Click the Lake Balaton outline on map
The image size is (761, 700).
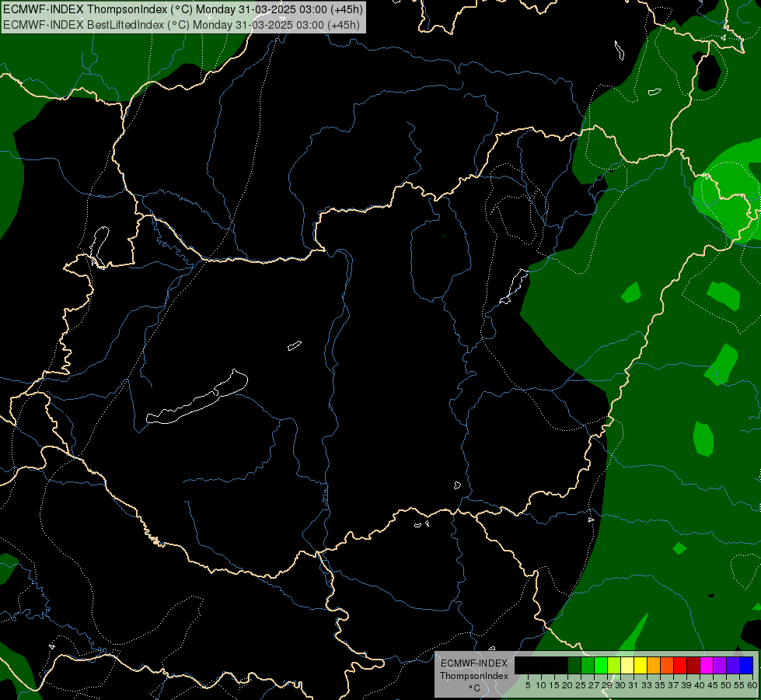pos(197,397)
